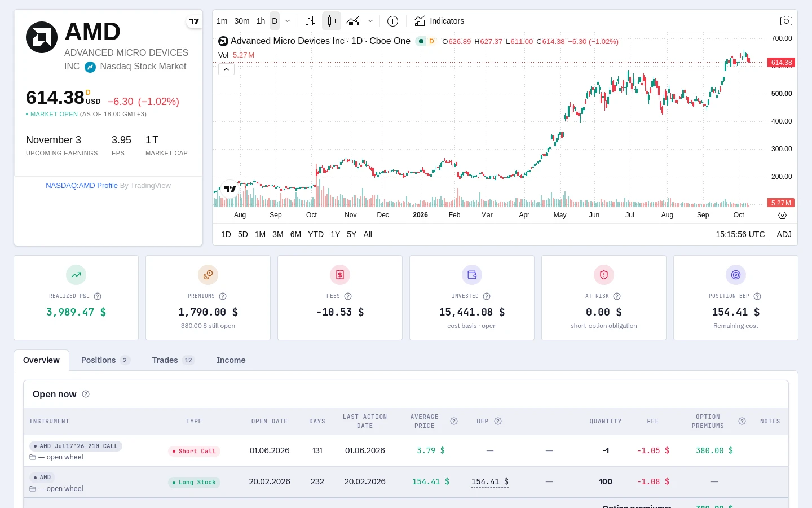Screen dimensions: 812x508
Task: Show help for Invested card
Action: [x=487, y=296]
